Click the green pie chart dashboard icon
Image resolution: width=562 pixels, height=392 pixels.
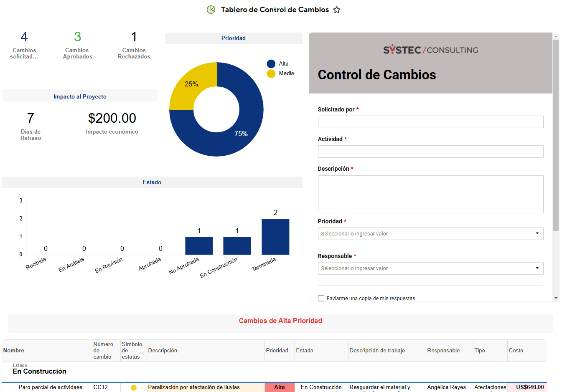(211, 9)
